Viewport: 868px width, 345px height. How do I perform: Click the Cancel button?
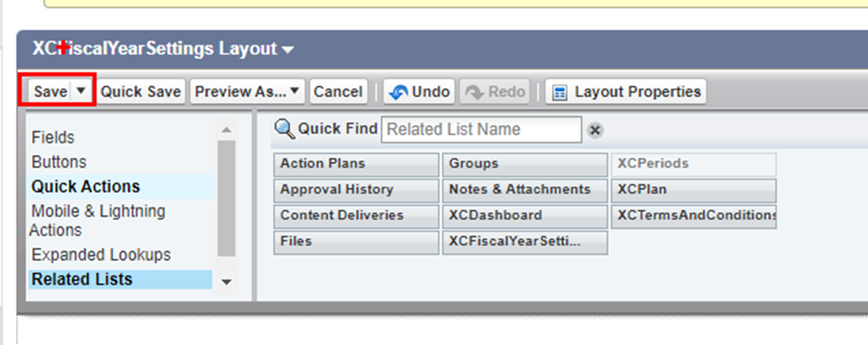[338, 92]
